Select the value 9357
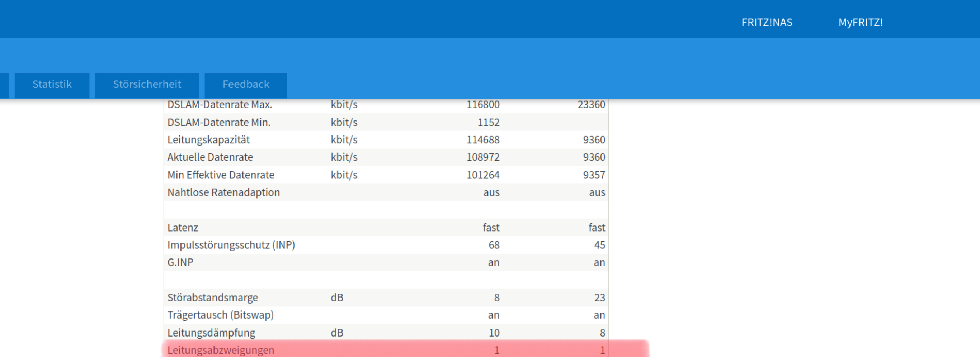The width and height of the screenshot is (980, 357). [x=594, y=175]
